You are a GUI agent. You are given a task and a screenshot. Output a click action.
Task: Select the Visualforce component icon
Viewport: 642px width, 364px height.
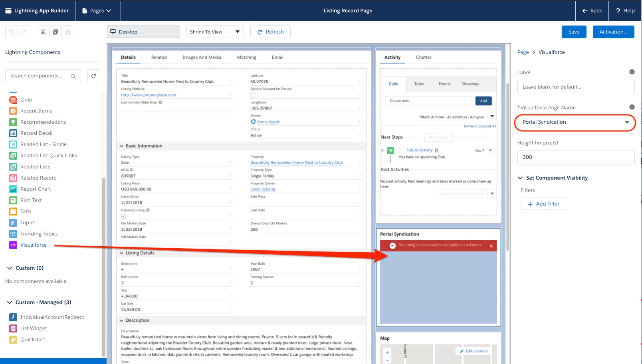pos(13,245)
